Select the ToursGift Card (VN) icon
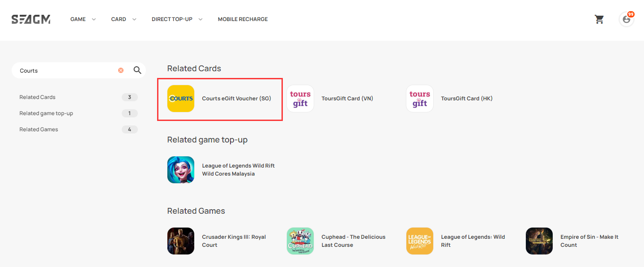 [300, 99]
